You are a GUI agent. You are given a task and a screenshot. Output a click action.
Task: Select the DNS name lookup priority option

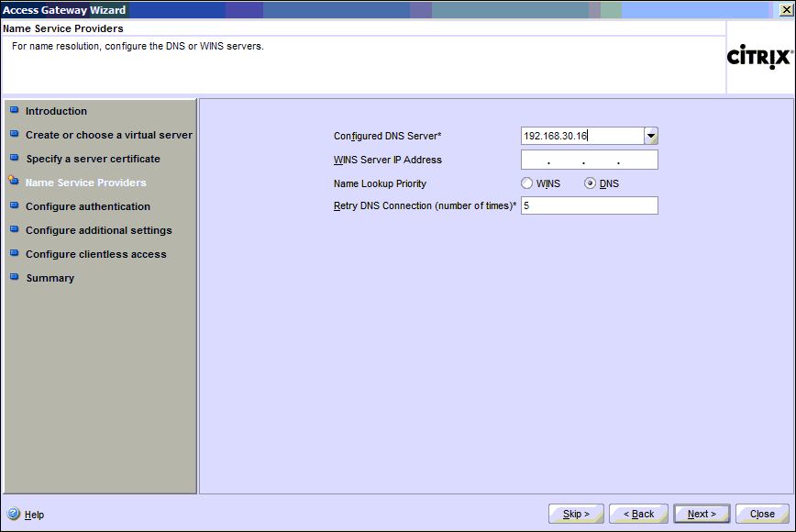coord(591,183)
